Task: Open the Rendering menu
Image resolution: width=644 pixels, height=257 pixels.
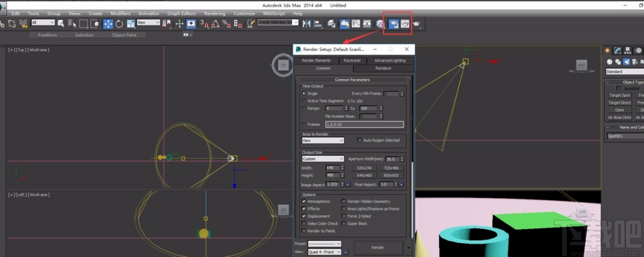Action: [214, 13]
